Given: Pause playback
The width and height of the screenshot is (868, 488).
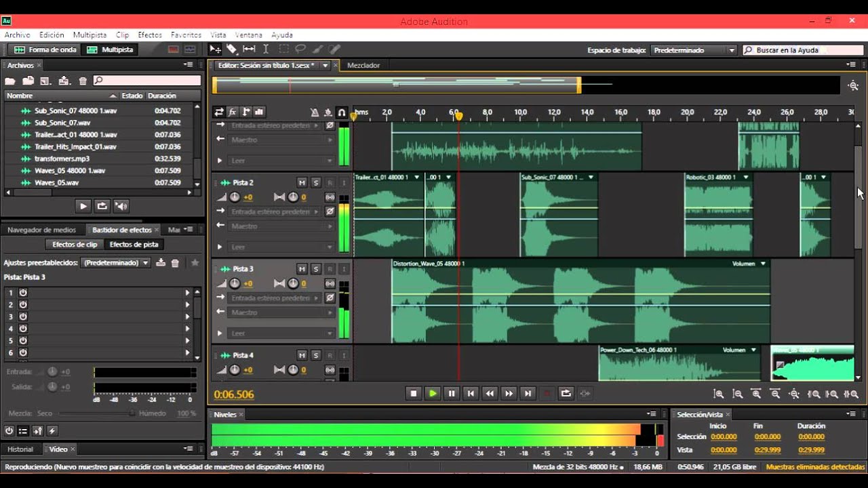Looking at the screenshot, I should pos(452,393).
